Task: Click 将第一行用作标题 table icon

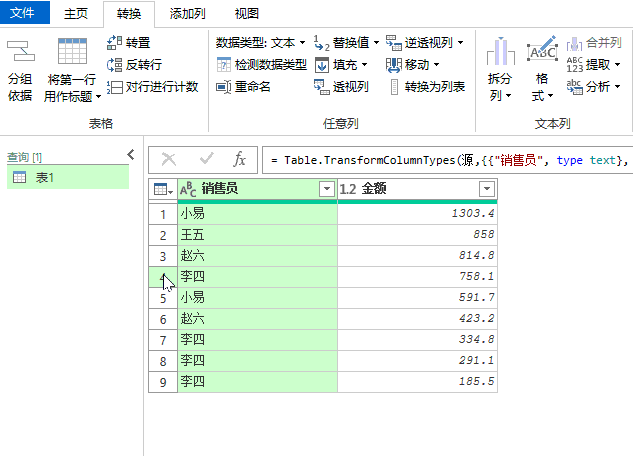Action: click(72, 51)
